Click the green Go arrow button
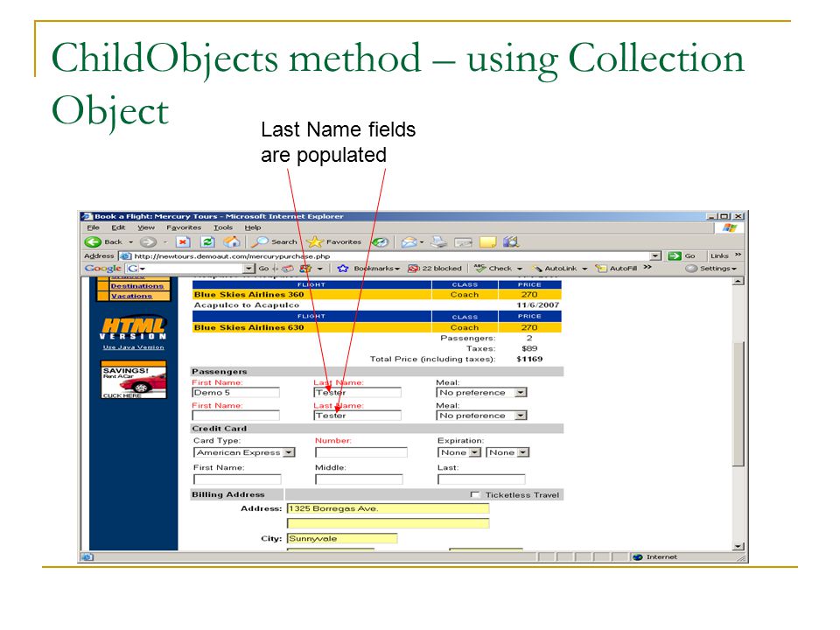This screenshot has width=840, height=630. click(x=675, y=256)
